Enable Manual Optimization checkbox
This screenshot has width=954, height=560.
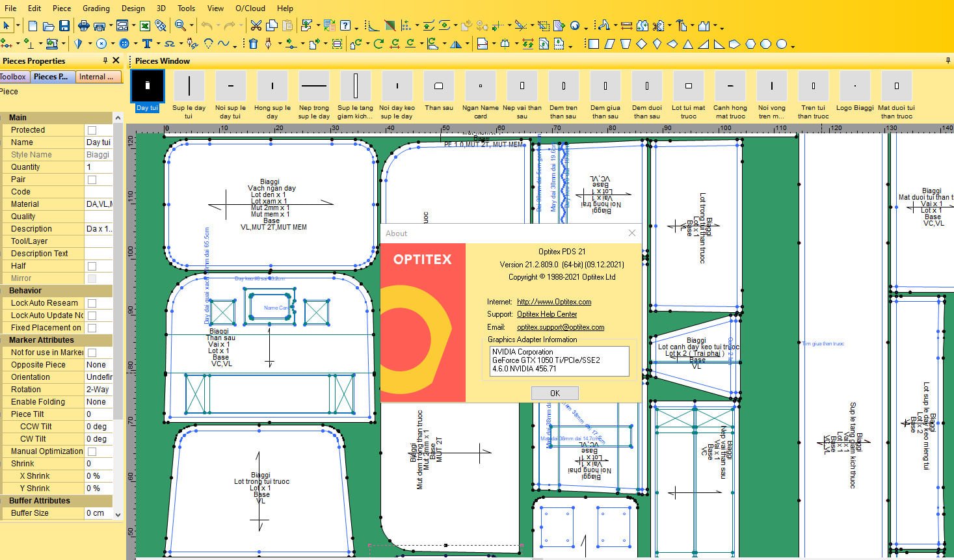point(92,451)
